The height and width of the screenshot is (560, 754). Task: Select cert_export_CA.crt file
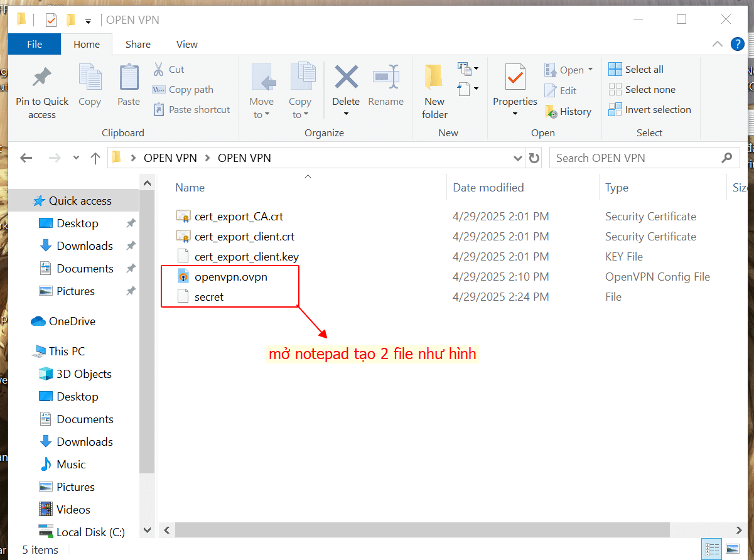(239, 217)
